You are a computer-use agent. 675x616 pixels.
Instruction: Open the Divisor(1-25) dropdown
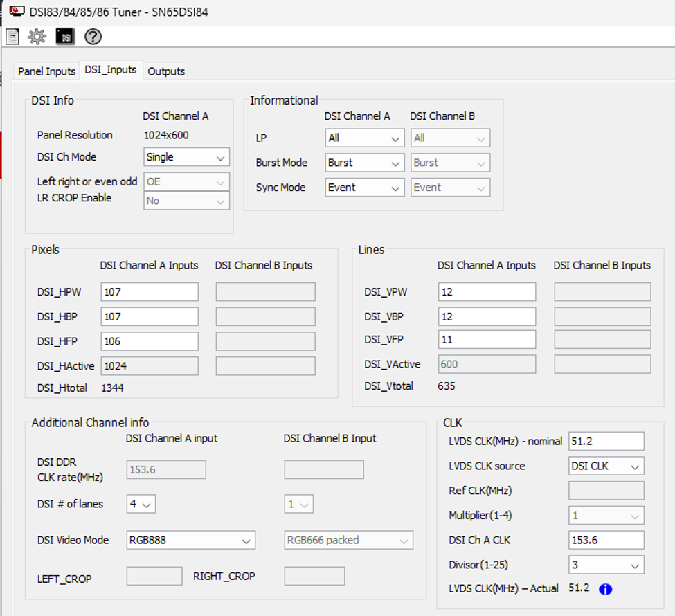pos(606,565)
